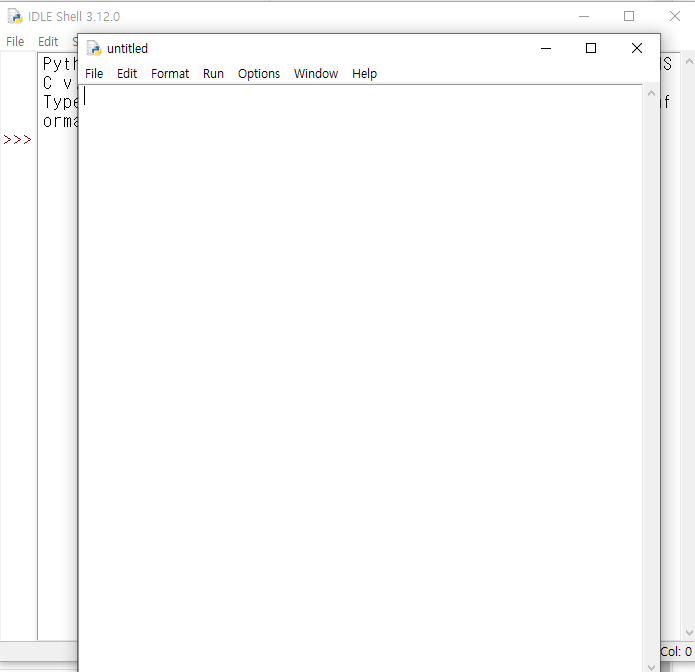Maximize the IDLE Shell window
The height and width of the screenshot is (672, 695).
coord(629,16)
